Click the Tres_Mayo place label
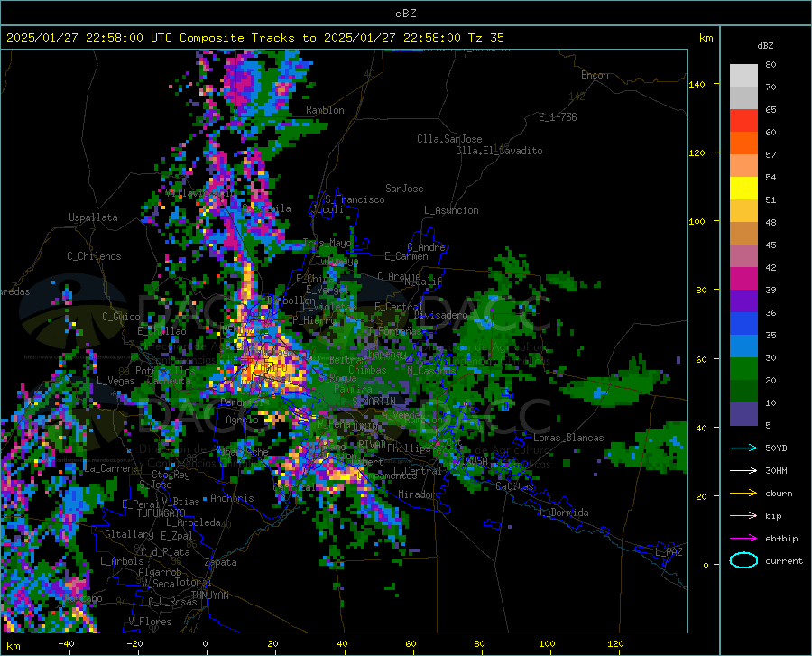 tap(327, 243)
